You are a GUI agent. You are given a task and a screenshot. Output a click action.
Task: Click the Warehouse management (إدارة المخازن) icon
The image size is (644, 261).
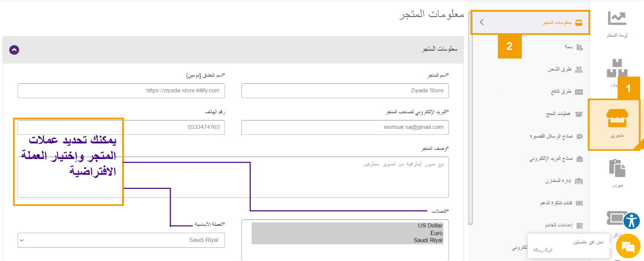(579, 181)
